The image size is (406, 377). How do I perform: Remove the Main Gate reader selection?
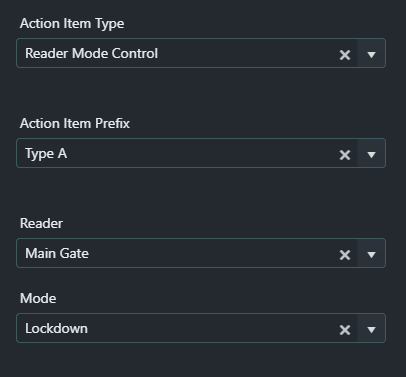click(345, 255)
